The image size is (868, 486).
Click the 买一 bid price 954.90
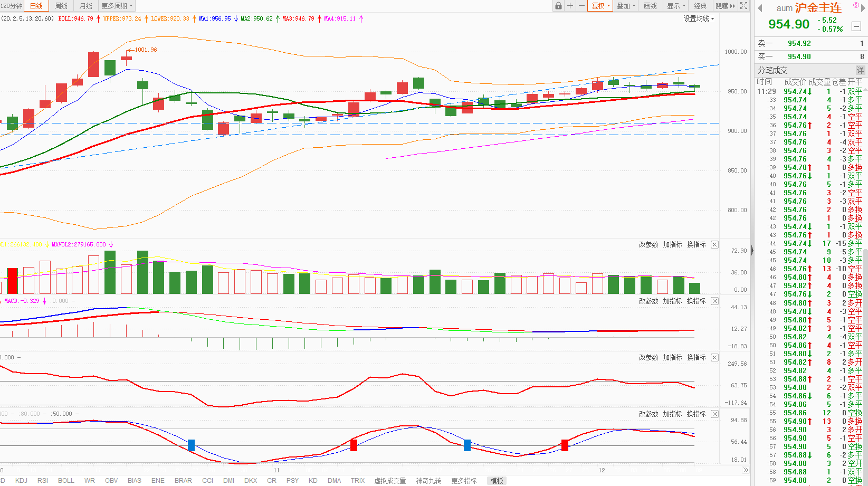coord(799,56)
